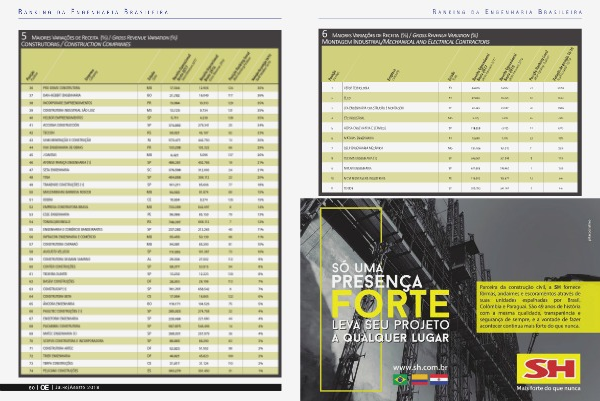Click row 53 in the construction companies table
Viewport: 600px width, 401px height.
150,214
